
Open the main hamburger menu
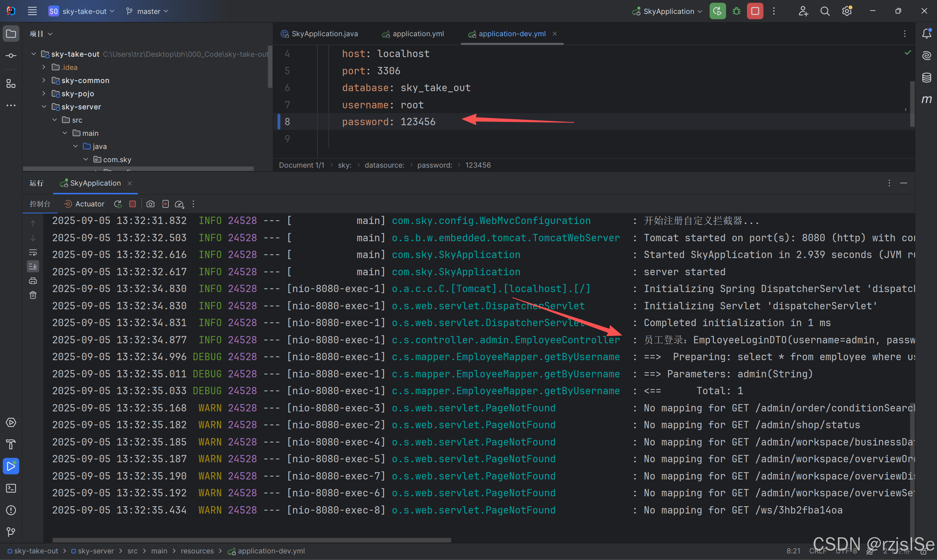33,11
